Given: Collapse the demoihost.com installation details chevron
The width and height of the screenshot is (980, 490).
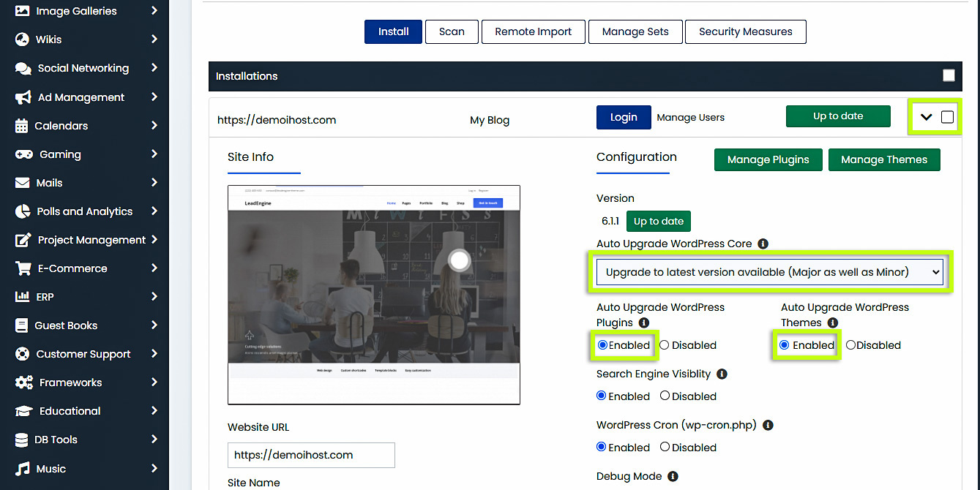Looking at the screenshot, I should pyautogui.click(x=927, y=117).
